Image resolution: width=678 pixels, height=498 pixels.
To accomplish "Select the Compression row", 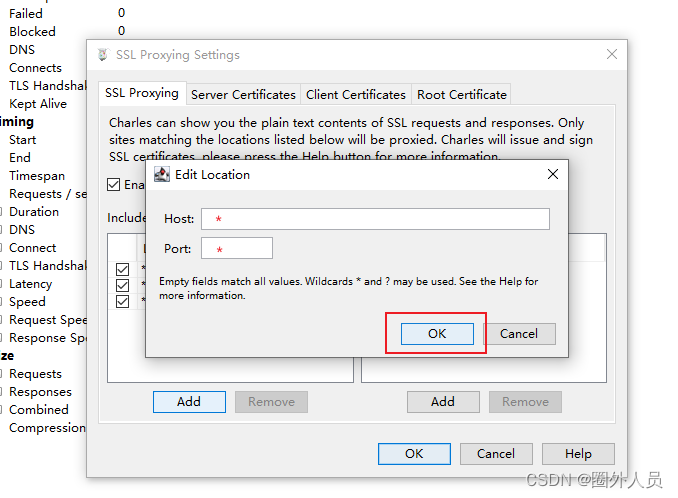I will (47, 428).
